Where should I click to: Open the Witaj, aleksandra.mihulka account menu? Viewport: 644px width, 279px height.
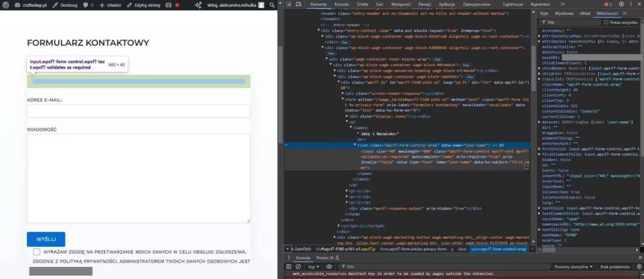236,5
